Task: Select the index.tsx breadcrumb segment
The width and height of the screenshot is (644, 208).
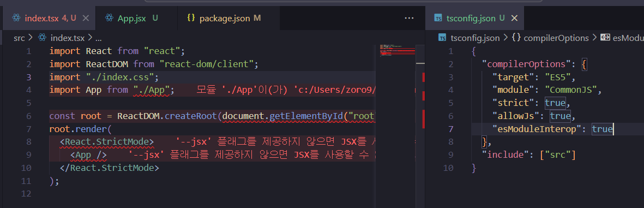Action: [x=68, y=38]
